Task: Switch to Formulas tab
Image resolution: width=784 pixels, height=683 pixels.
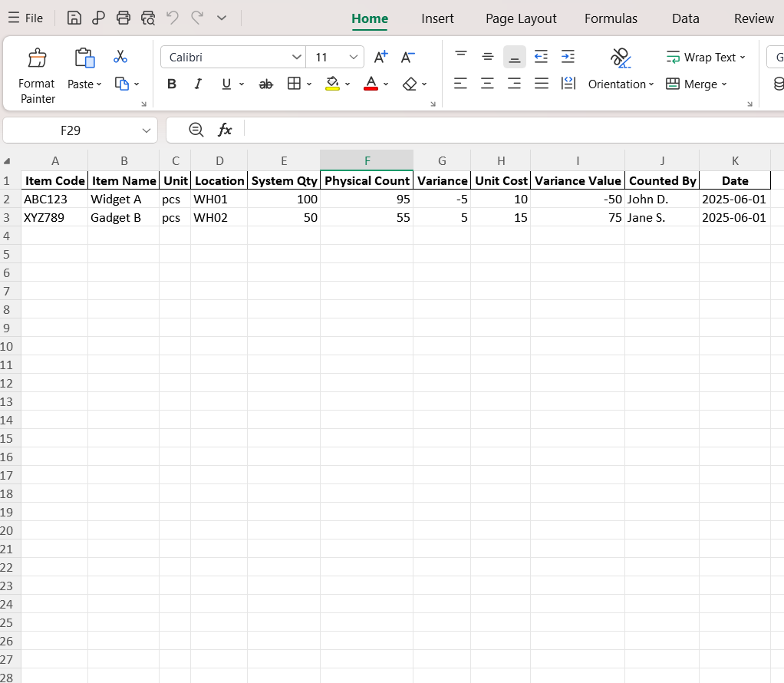Action: click(x=611, y=18)
